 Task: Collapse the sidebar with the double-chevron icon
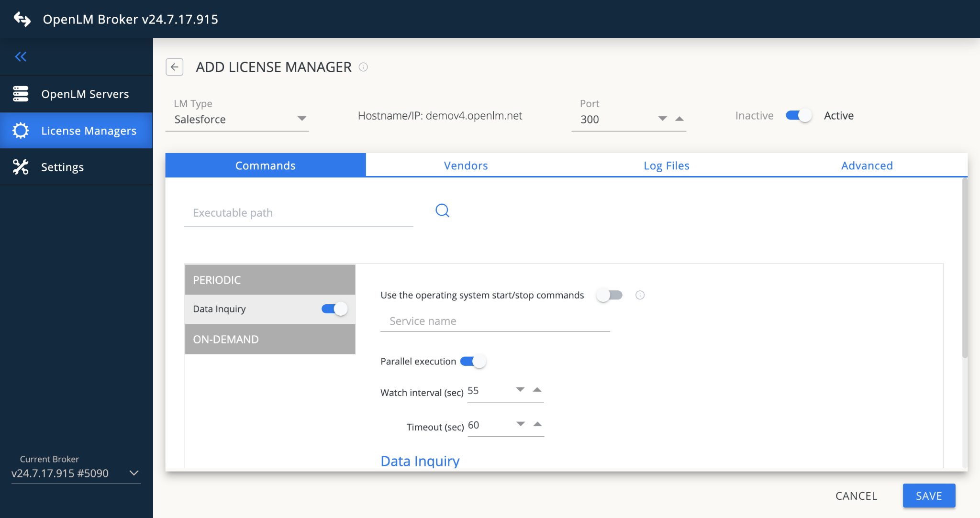click(x=21, y=56)
